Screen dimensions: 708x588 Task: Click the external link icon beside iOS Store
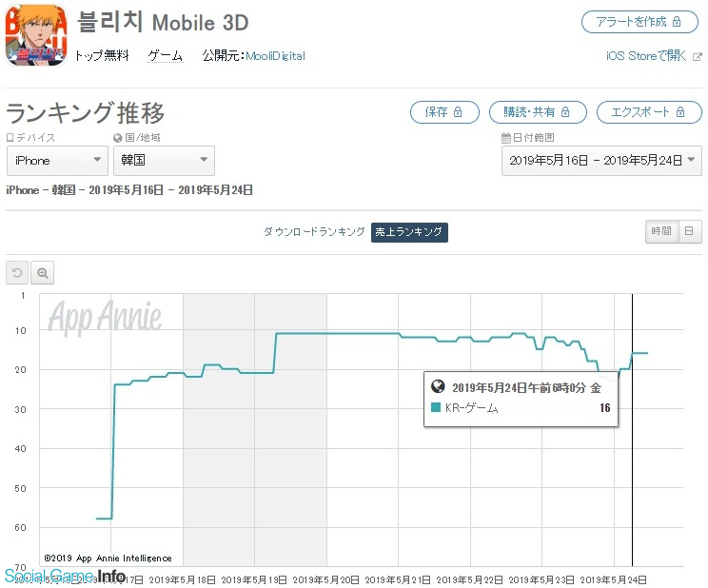[698, 56]
